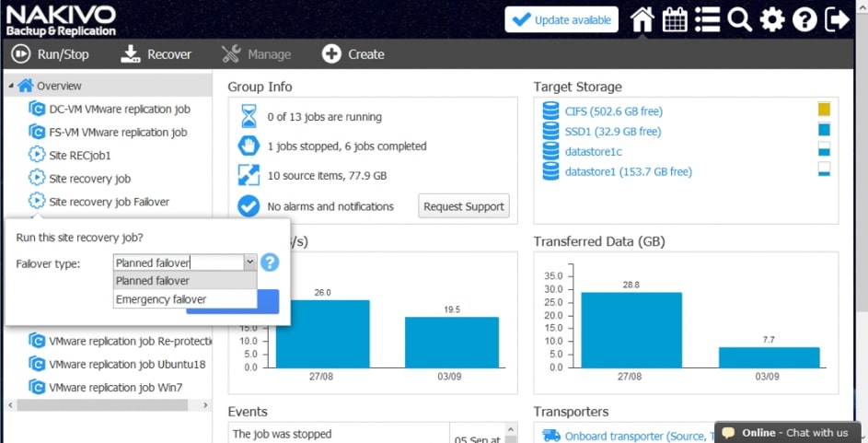This screenshot has width=868, height=443.
Task: Click the blue failover type help icon
Action: (x=269, y=262)
